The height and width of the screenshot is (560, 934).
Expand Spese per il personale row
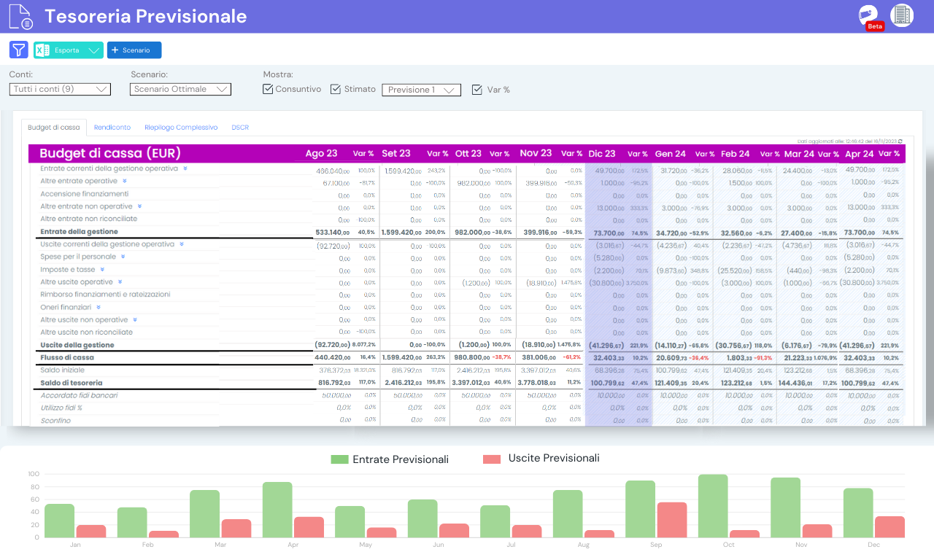coord(123,257)
